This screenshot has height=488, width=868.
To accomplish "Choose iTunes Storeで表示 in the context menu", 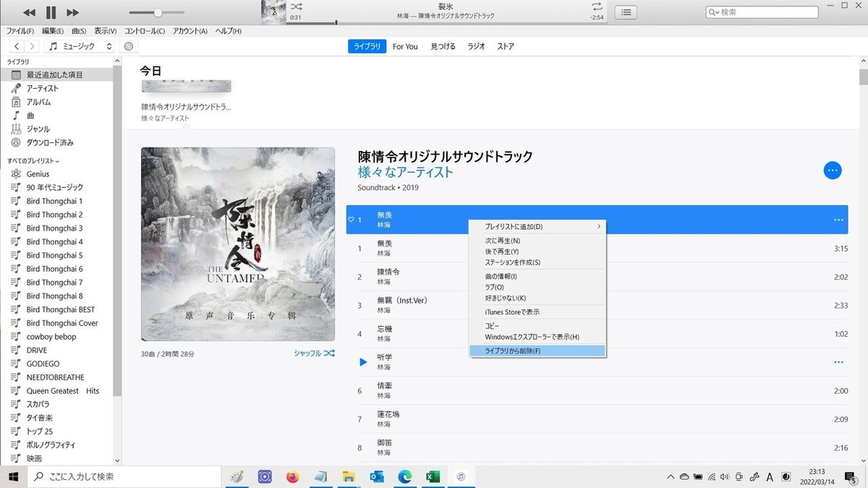I will point(537,312).
